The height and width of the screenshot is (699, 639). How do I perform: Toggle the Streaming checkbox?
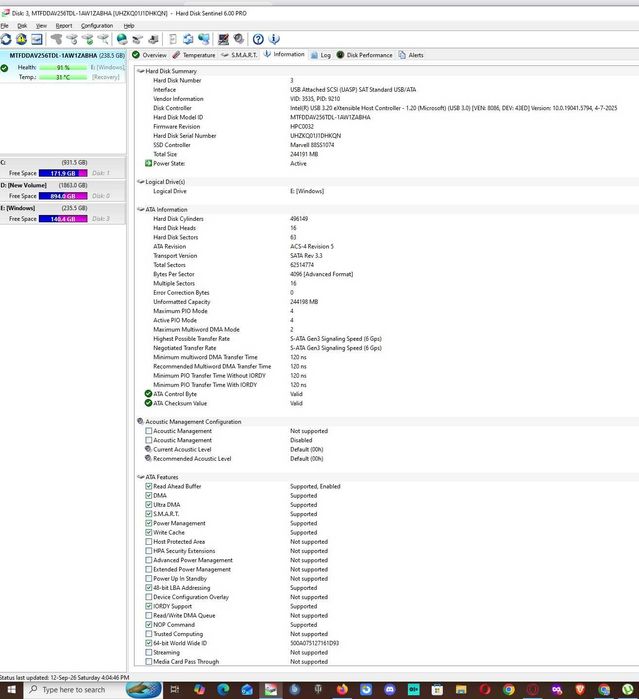tap(149, 652)
